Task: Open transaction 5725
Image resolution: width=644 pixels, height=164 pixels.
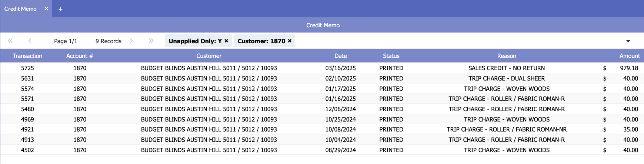Action: pyautogui.click(x=27, y=68)
